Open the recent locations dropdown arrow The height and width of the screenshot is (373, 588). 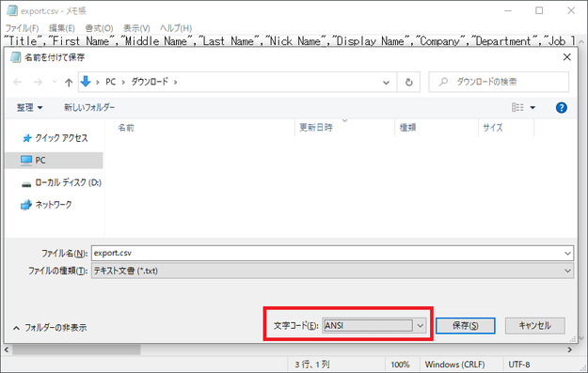[55, 82]
